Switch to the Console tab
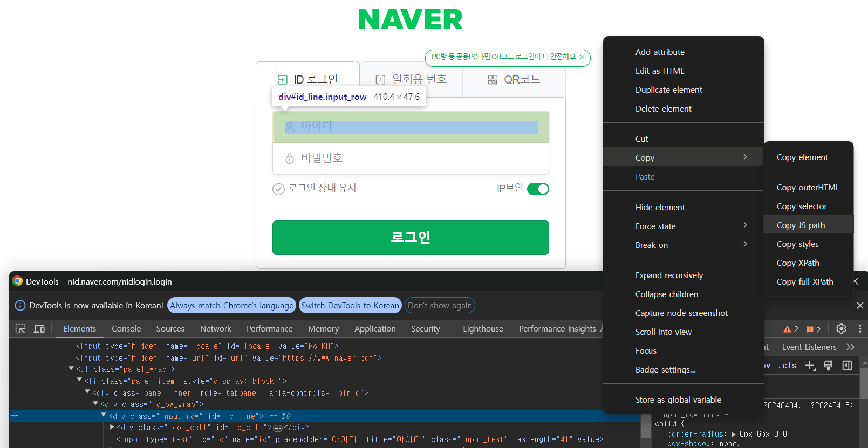This screenshot has height=448, width=868. click(x=126, y=329)
